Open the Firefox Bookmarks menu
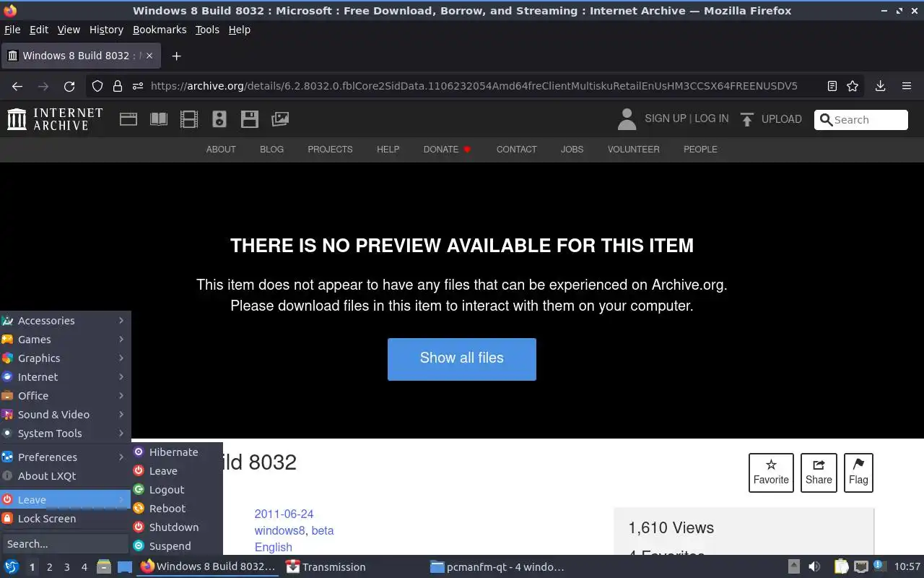This screenshot has width=924, height=578. [160, 30]
